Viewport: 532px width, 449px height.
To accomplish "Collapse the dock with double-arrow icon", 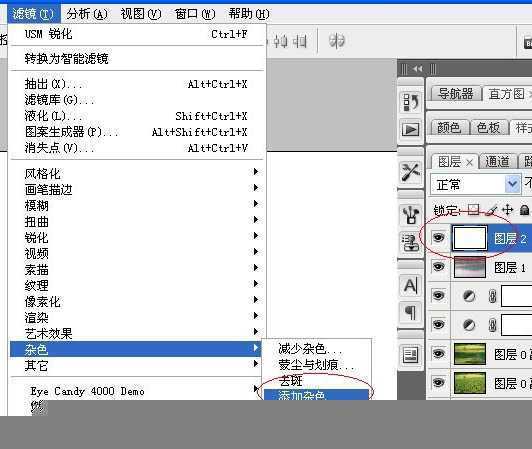I will [418, 69].
